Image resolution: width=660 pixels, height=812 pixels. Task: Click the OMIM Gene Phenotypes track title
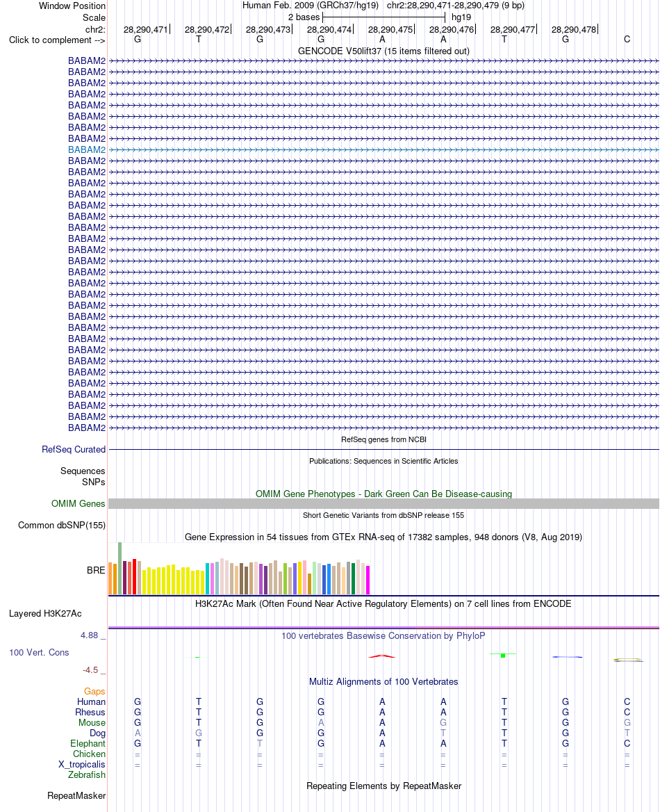click(383, 494)
